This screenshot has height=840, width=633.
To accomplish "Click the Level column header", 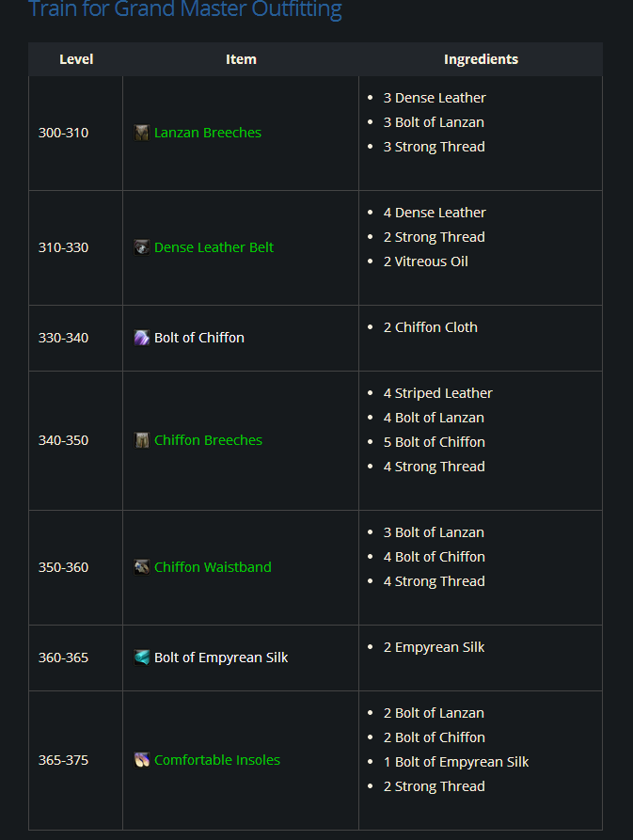I will tap(76, 59).
